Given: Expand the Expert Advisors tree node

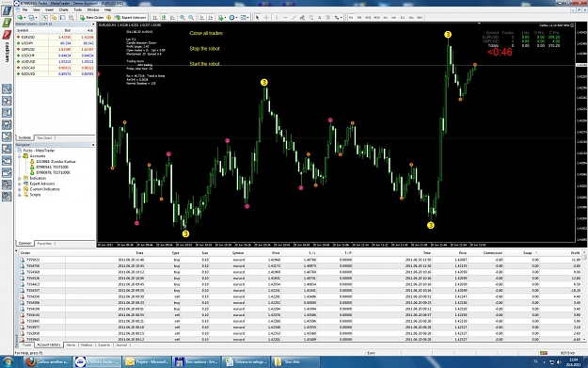Looking at the screenshot, I should pos(20,184).
